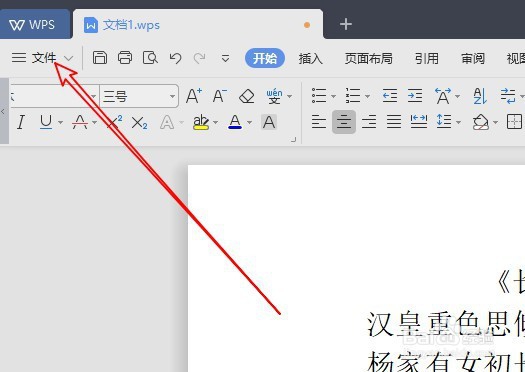This screenshot has height=372, width=525.
Task: Insert a numbered list
Action: tap(353, 96)
